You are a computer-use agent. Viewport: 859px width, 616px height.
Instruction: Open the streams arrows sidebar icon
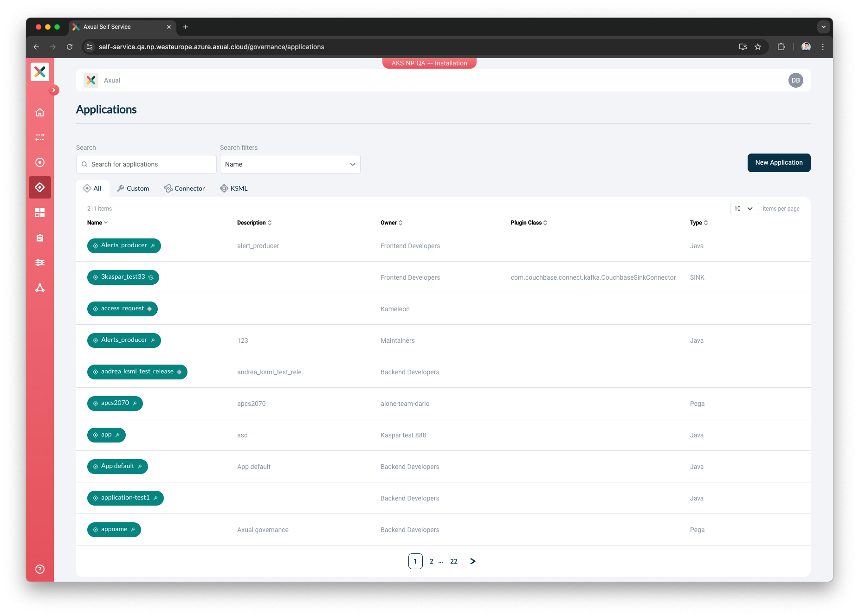tap(40, 137)
